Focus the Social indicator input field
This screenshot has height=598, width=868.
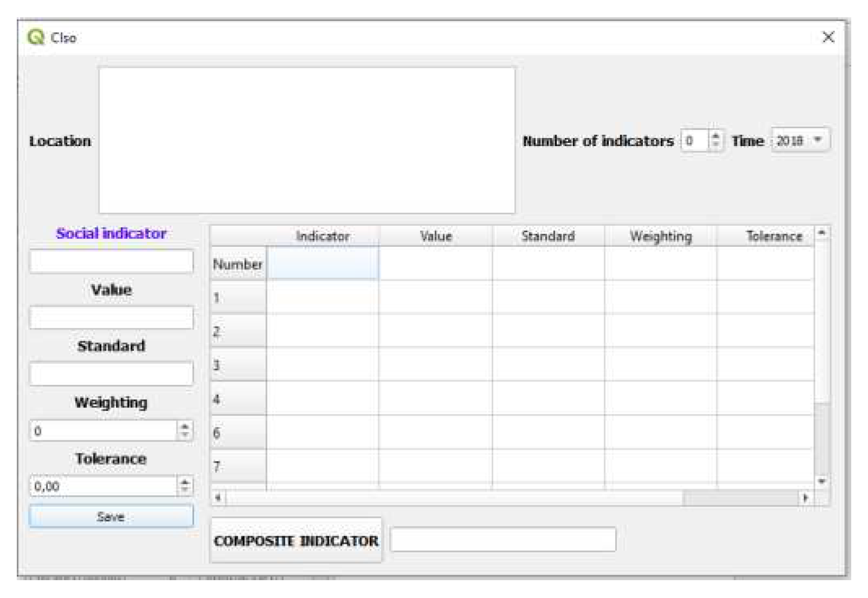click(111, 261)
